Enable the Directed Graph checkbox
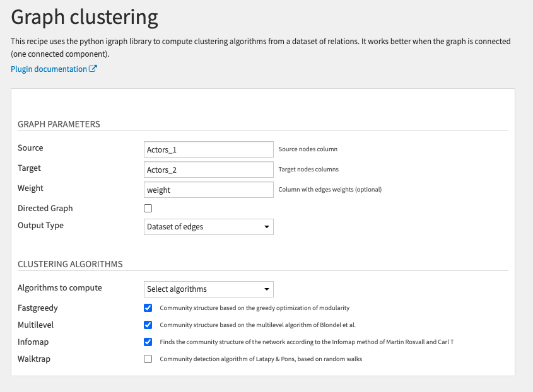Image resolution: width=533 pixels, height=392 pixels. (148, 209)
